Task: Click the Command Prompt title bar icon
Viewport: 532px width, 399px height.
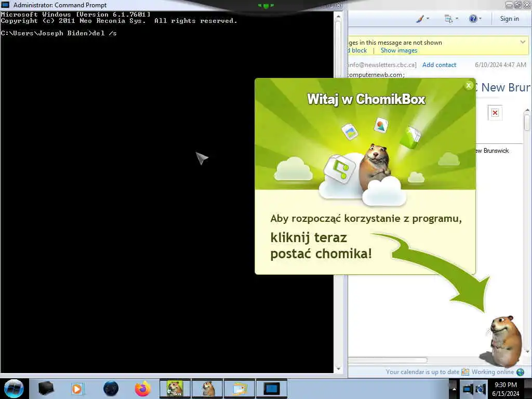Action: (5, 5)
